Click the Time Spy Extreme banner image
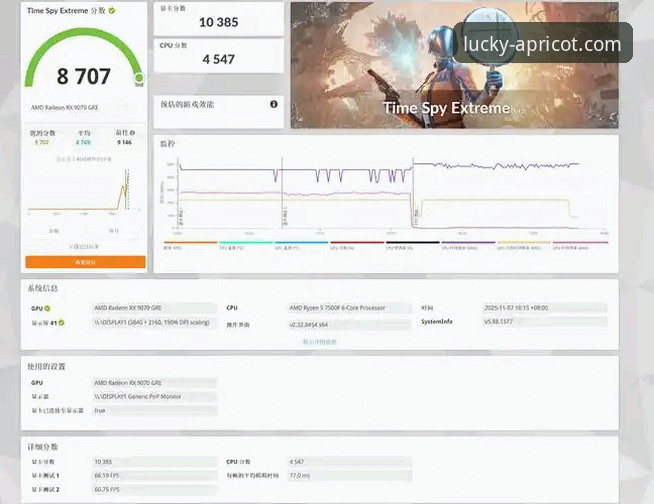Viewport: 654px width, 504px height. [x=454, y=65]
